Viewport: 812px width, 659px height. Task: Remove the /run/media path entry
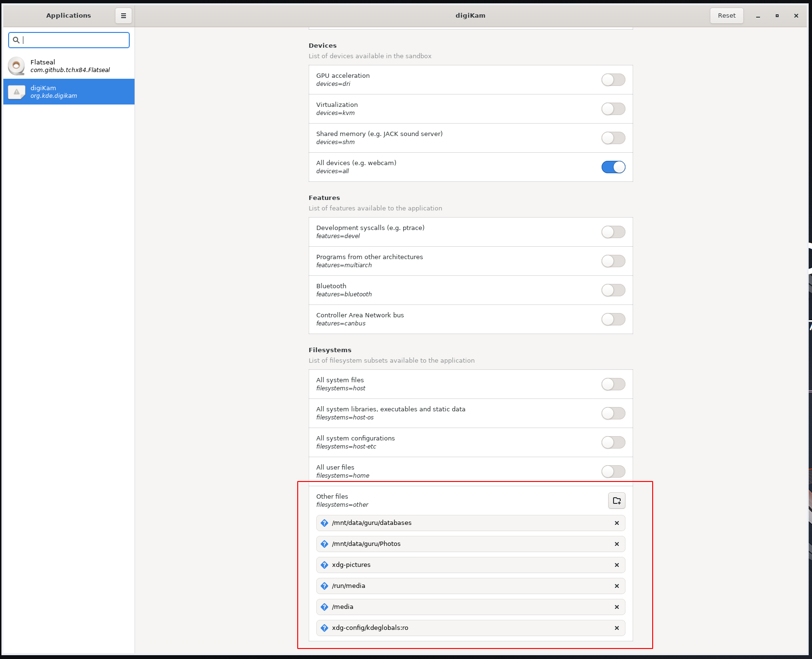click(x=616, y=586)
